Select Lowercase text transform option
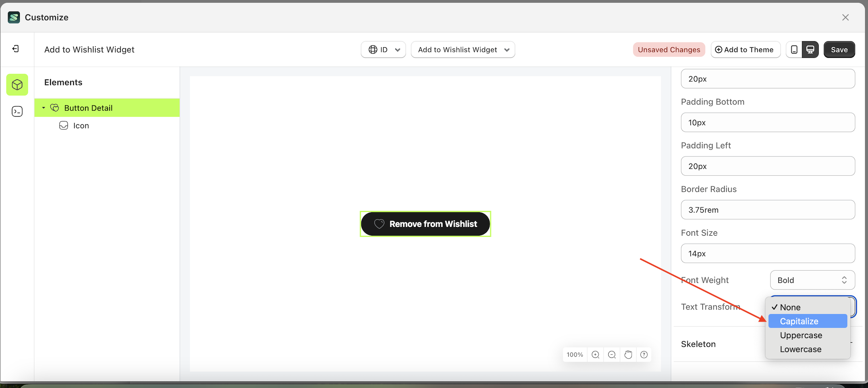Viewport: 868px width, 388px height. (800, 349)
